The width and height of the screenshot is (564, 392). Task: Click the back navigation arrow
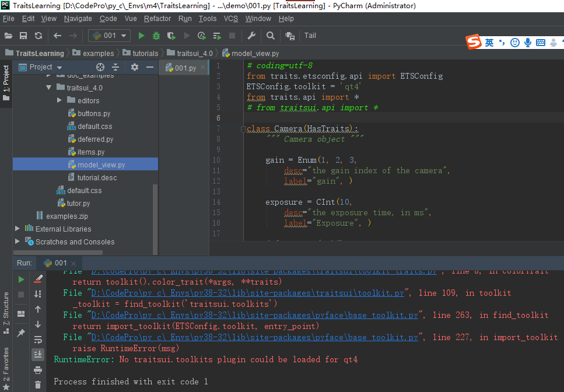(57, 36)
